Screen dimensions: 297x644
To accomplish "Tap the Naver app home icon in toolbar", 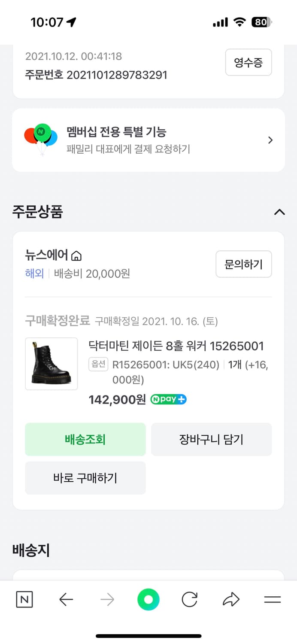I will [x=24, y=600].
